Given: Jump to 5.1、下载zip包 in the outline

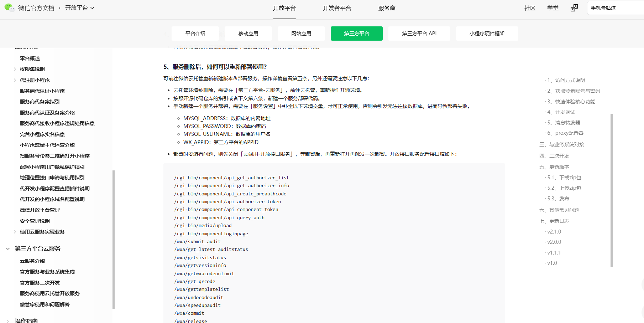Looking at the screenshot, I should pos(564,178).
